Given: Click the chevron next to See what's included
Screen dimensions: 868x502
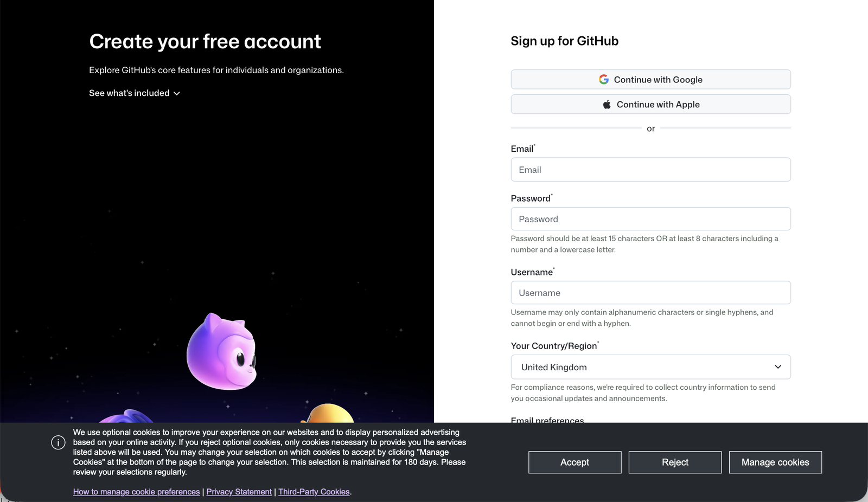Looking at the screenshot, I should (177, 93).
